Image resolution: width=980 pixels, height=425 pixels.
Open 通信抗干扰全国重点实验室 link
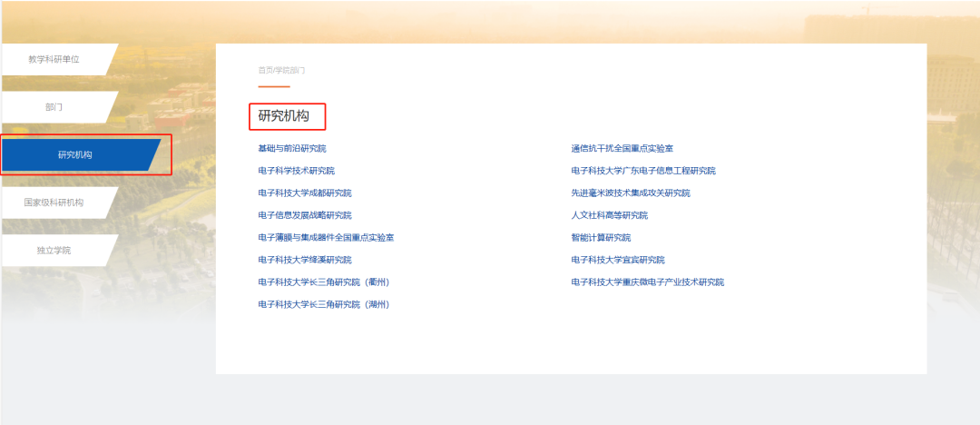pyautogui.click(x=622, y=148)
